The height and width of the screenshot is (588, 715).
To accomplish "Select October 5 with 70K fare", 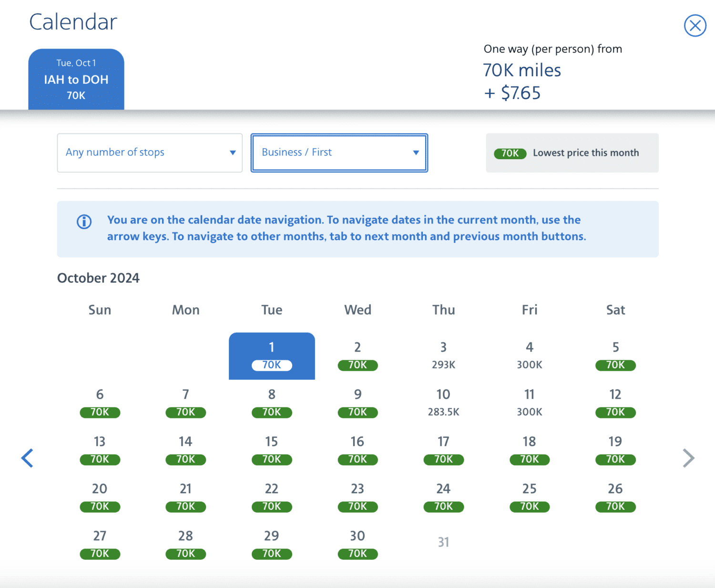I will pos(615,355).
